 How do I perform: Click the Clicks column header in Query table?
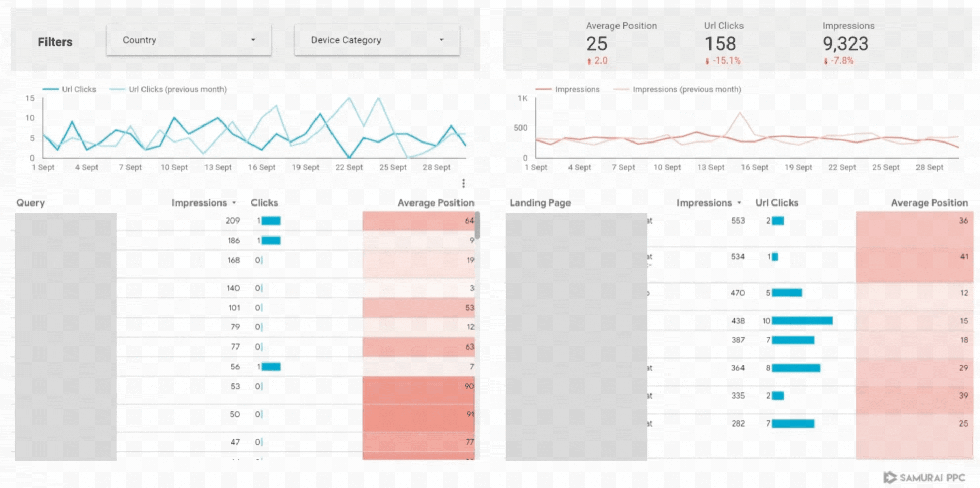[264, 203]
